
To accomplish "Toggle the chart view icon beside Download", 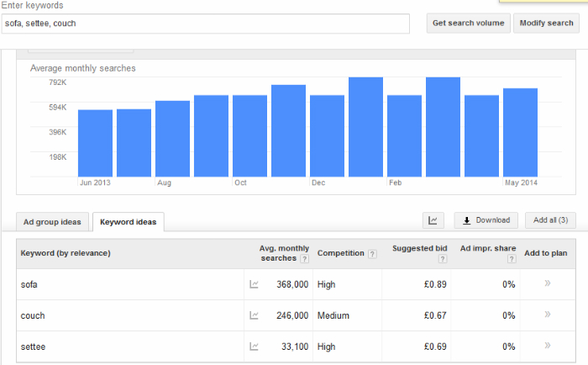I will (433, 220).
